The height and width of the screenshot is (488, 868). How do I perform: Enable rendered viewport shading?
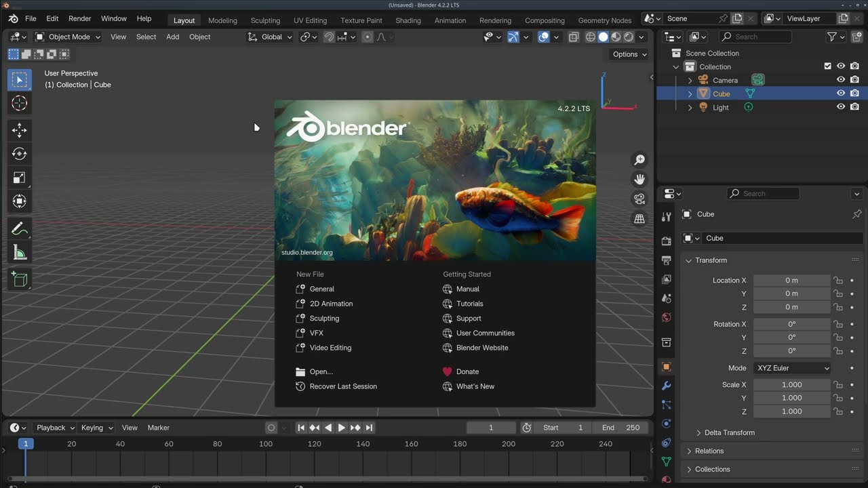pos(629,37)
